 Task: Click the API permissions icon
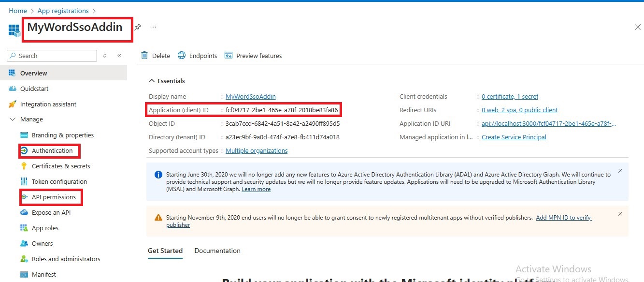(24, 197)
